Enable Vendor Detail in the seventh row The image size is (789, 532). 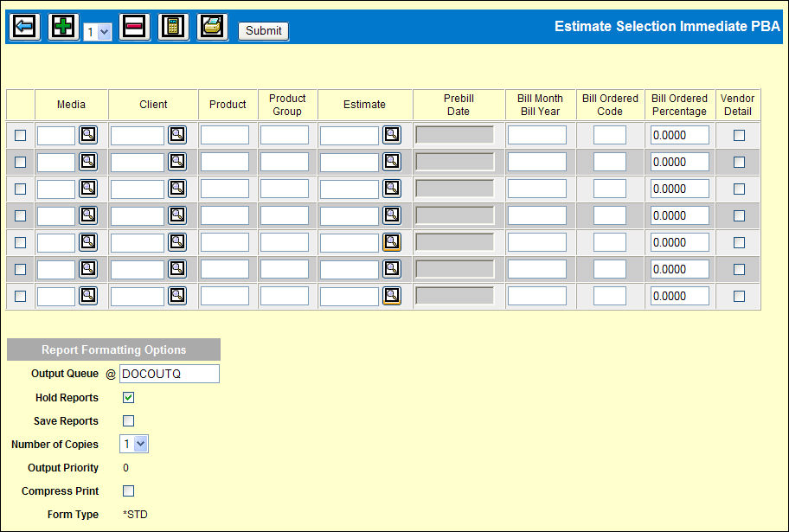pyautogui.click(x=739, y=296)
